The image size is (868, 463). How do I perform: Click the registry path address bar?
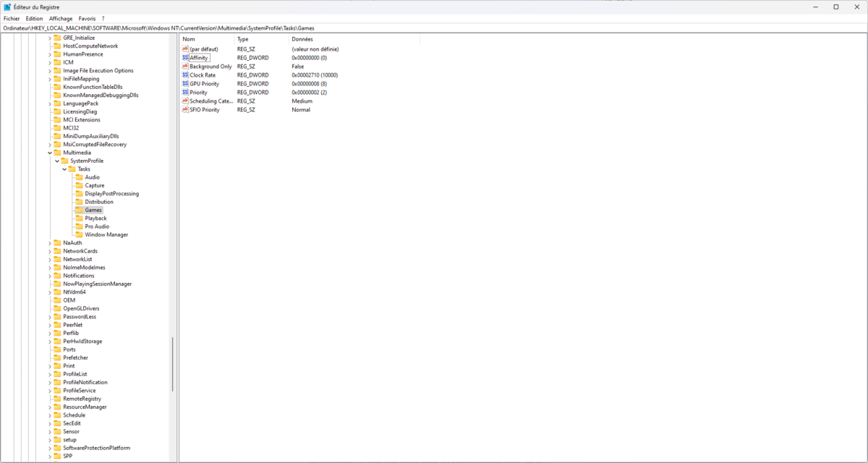(x=434, y=27)
